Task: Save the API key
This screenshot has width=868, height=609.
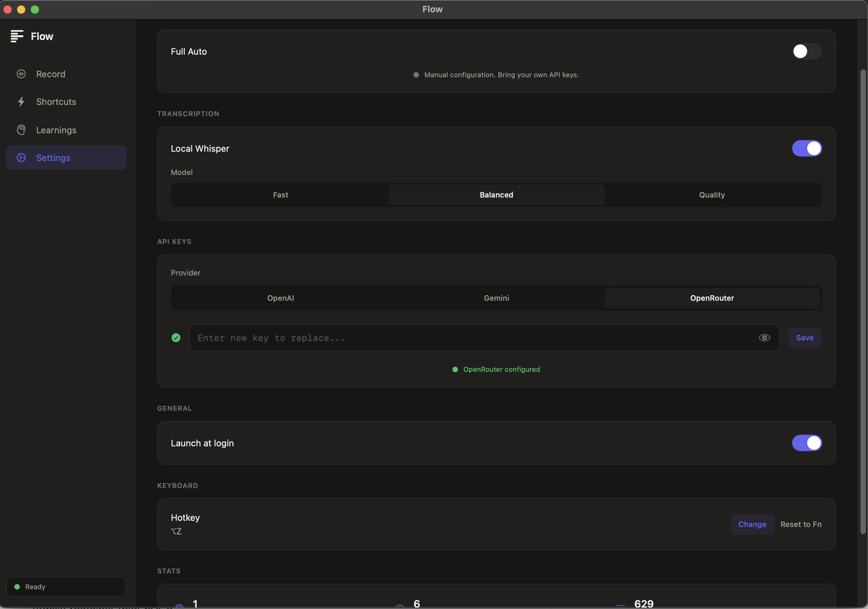Action: (x=804, y=338)
